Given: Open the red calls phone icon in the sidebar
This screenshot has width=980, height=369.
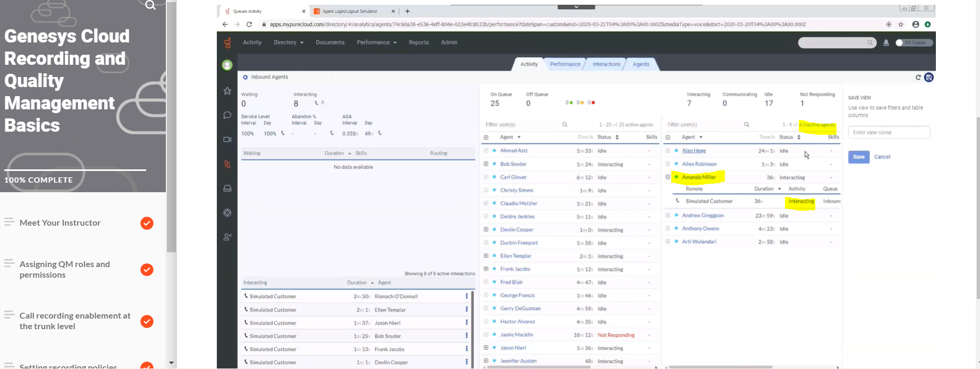Looking at the screenshot, I should tap(227, 164).
